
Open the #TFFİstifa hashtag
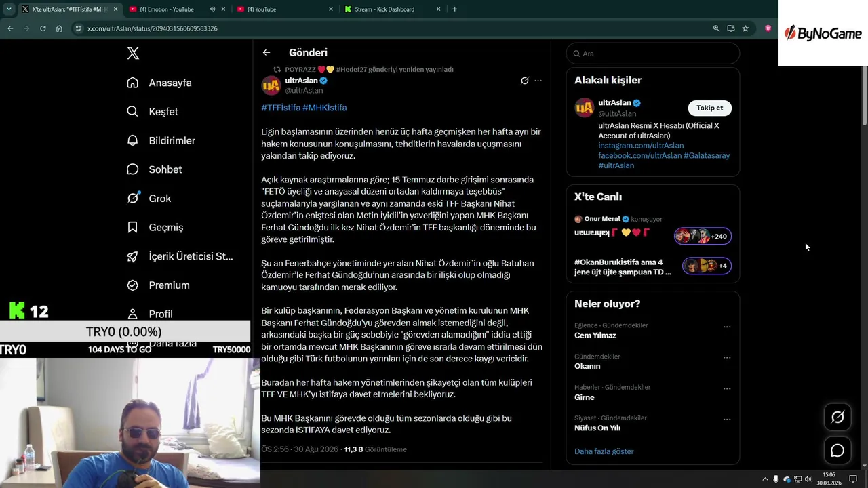[281, 108]
